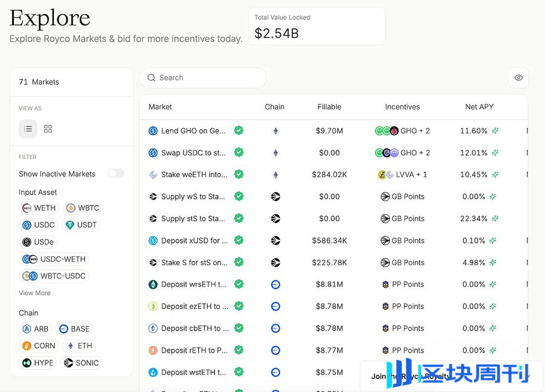Viewport: 545px width, 392px height.
Task: Click the 10.45% net APY value
Action: point(474,174)
